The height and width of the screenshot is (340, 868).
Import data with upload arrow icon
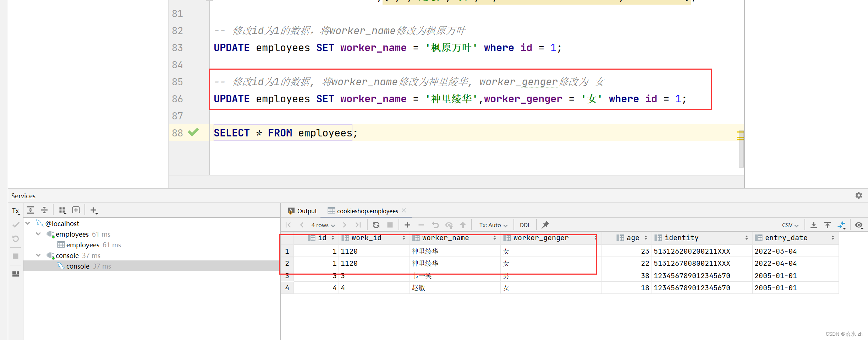point(828,225)
